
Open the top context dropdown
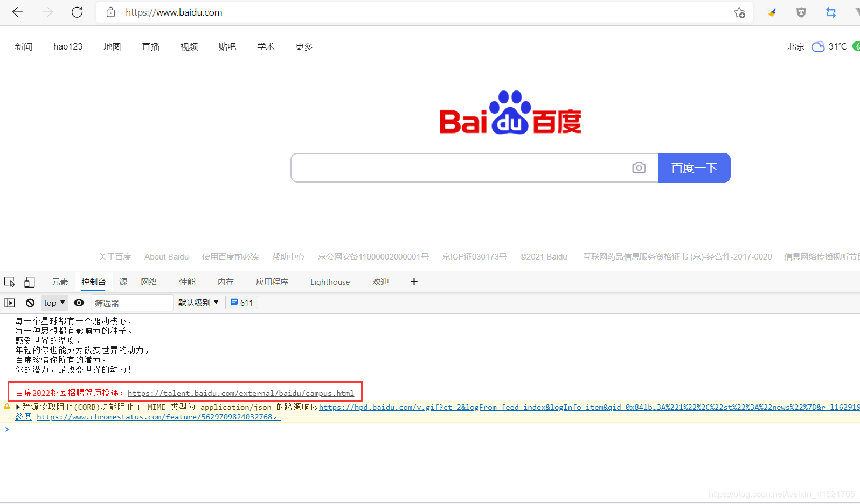pos(54,303)
